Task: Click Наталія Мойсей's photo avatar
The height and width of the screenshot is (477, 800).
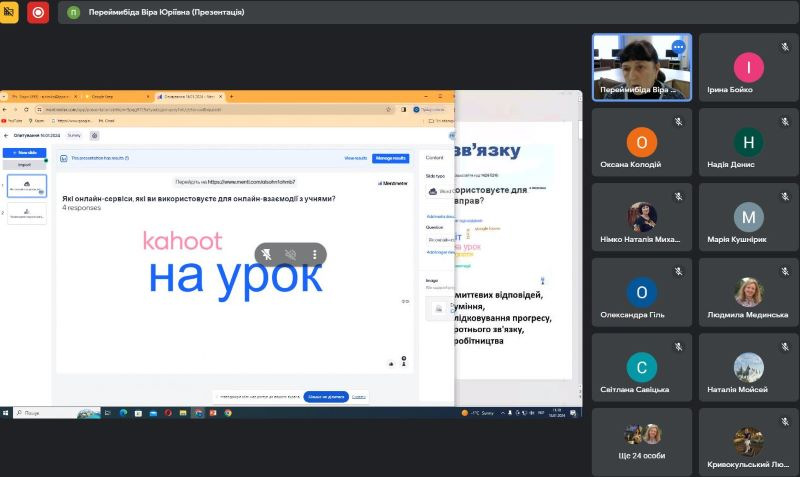Action: pyautogui.click(x=748, y=367)
